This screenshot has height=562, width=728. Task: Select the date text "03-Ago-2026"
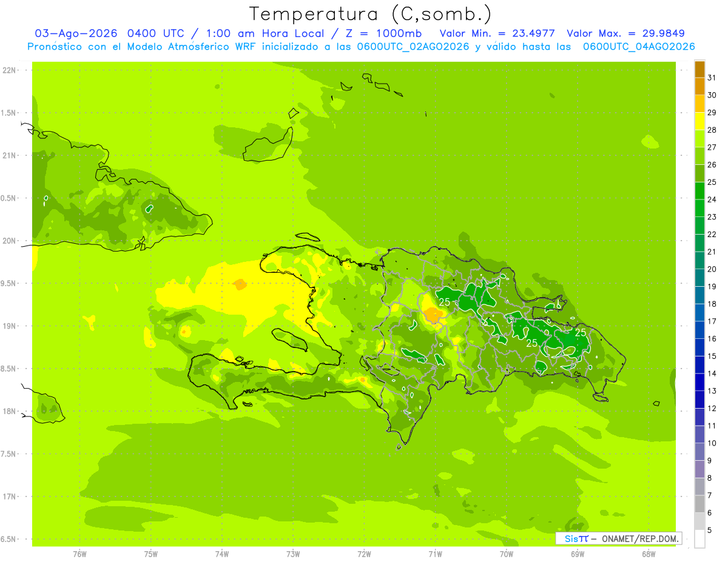point(76,33)
